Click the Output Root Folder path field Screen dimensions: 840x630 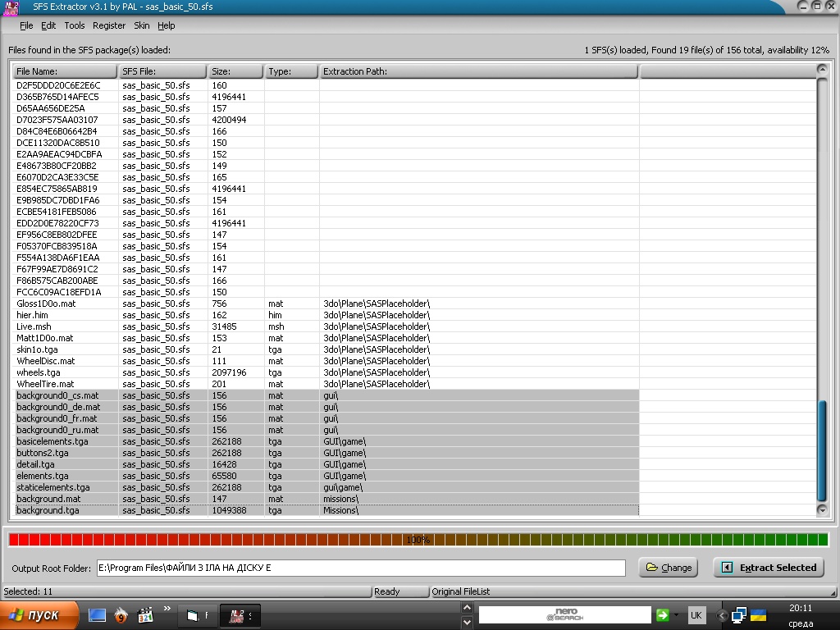click(361, 568)
